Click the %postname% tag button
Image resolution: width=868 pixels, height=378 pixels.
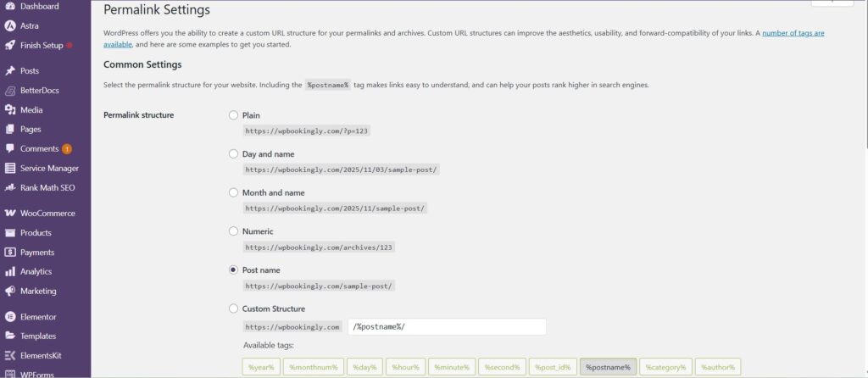[x=608, y=367]
